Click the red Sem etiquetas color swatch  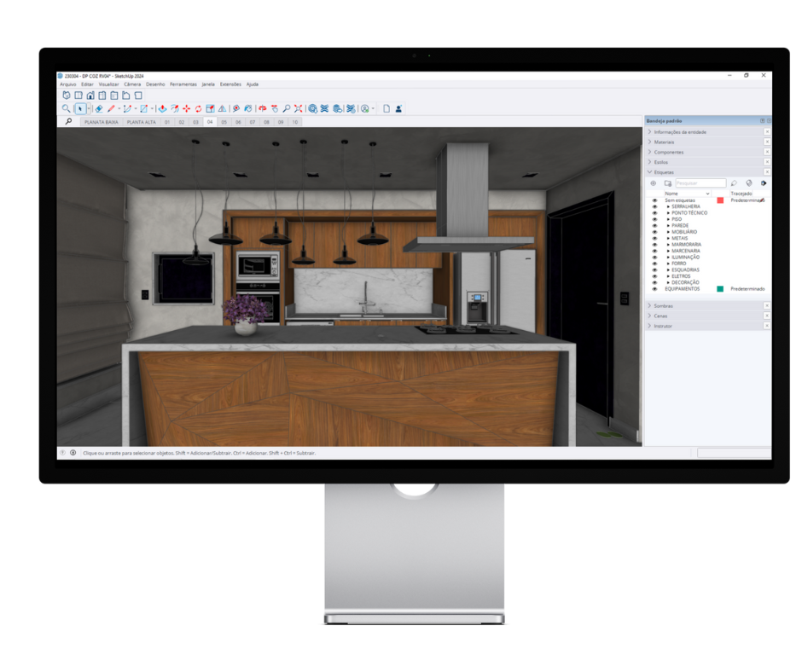click(x=720, y=200)
